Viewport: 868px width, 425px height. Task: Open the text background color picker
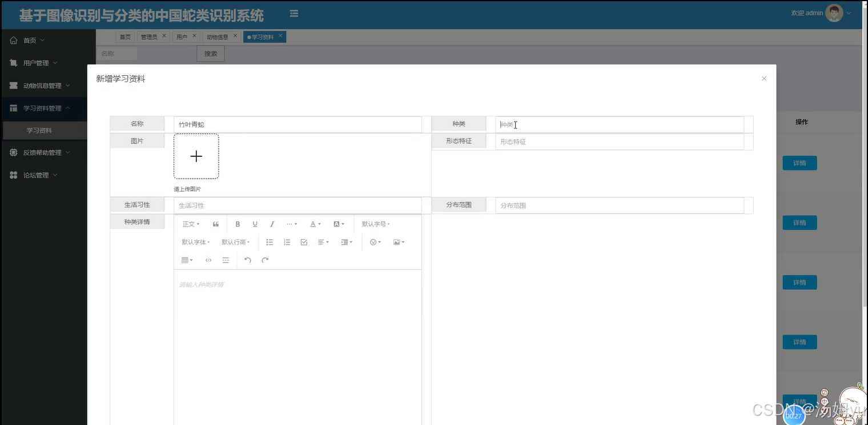(x=339, y=224)
